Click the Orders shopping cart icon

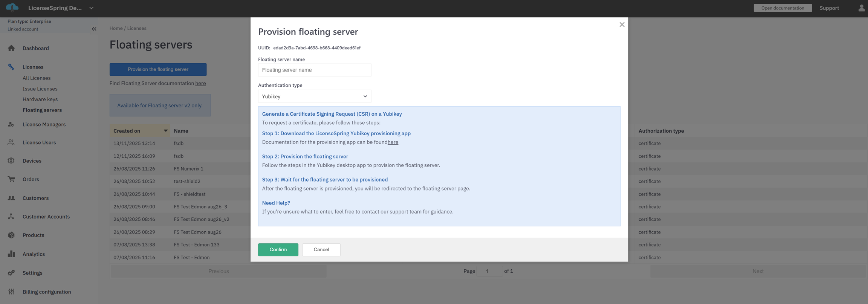tap(11, 179)
